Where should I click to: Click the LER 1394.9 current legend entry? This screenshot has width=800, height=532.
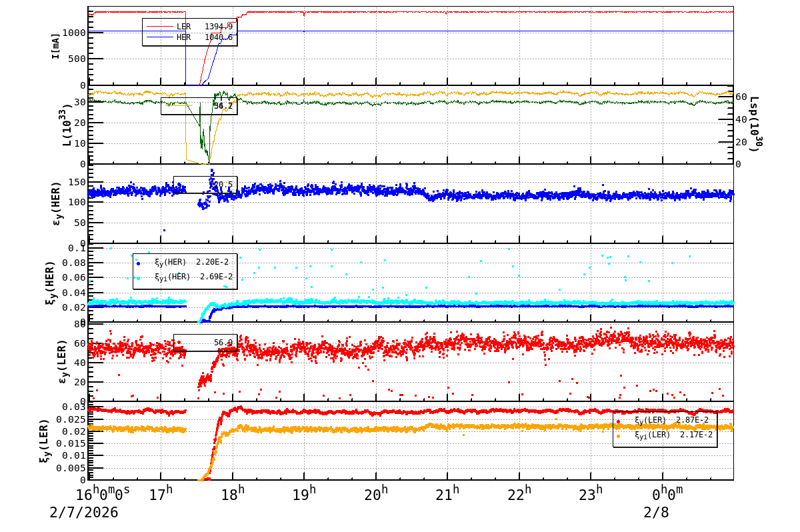pyautogui.click(x=190, y=27)
